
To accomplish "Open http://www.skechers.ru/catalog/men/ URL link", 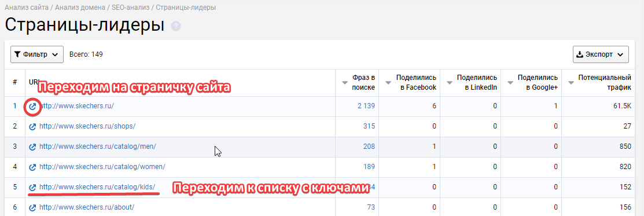I will pos(98,147).
